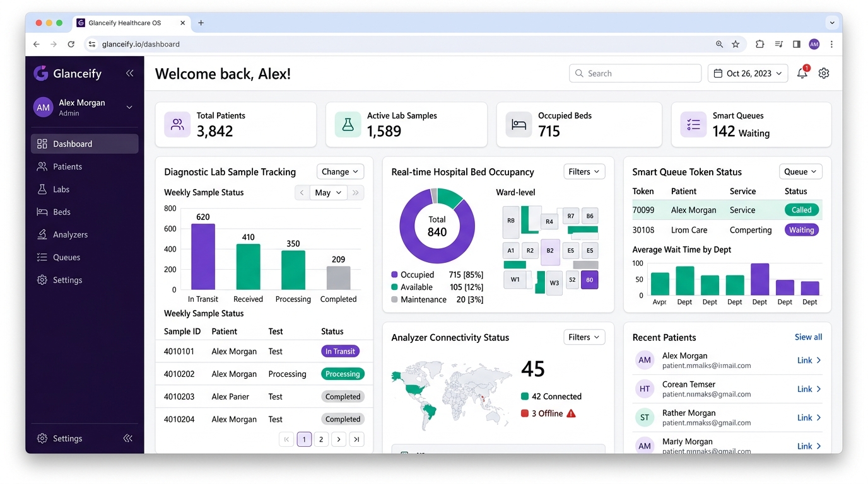Open the settings gear in header

pos(824,73)
